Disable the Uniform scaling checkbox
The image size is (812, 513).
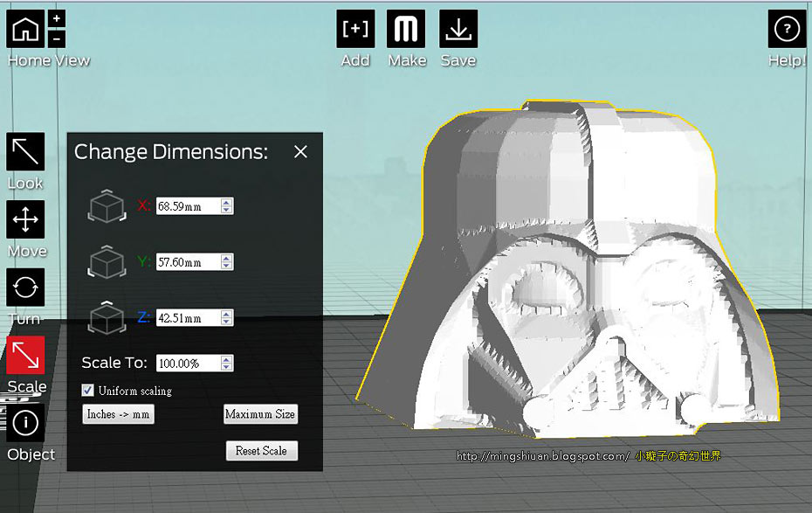[88, 390]
